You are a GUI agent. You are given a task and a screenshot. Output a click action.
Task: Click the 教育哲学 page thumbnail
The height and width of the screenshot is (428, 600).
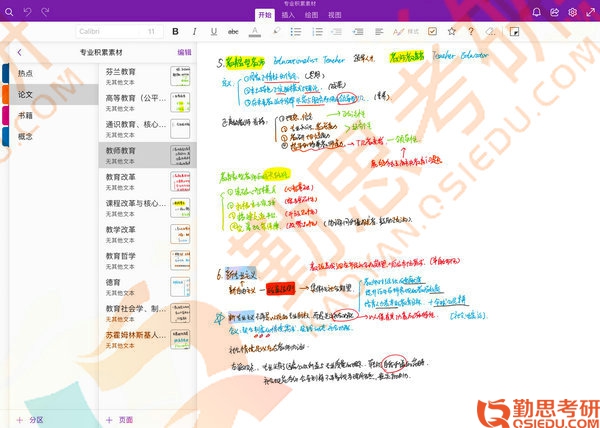tap(180, 260)
